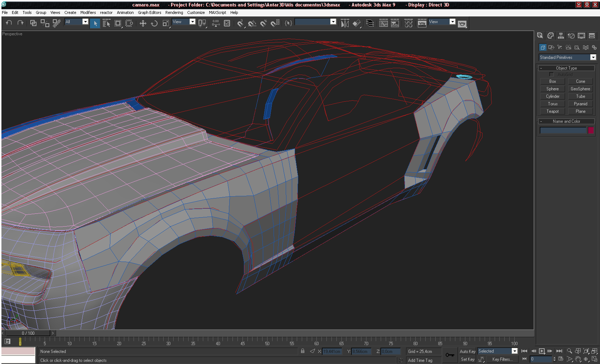Activate the Rotate tool
The image size is (600, 364).
pos(154,24)
